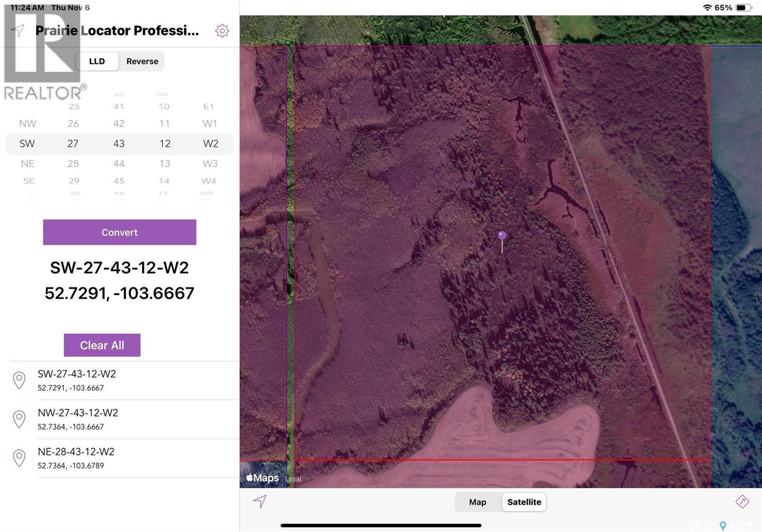
Task: Switch the segmented control to Reverse mode
Action: click(142, 61)
